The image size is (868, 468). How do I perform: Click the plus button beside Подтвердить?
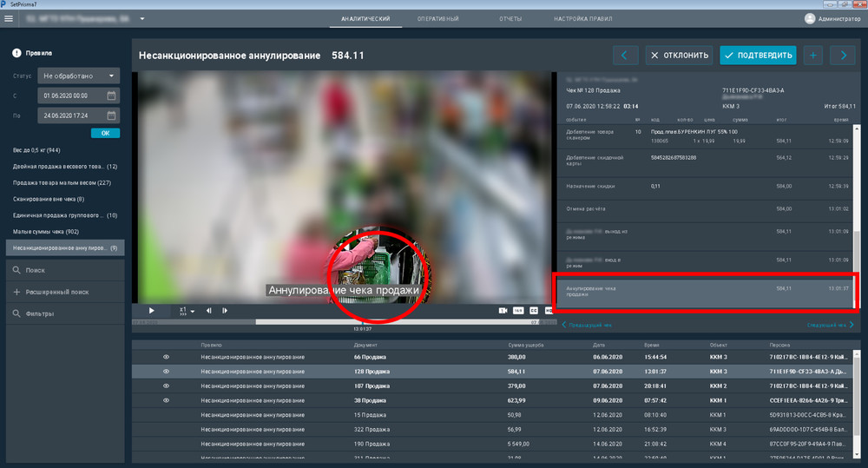812,55
